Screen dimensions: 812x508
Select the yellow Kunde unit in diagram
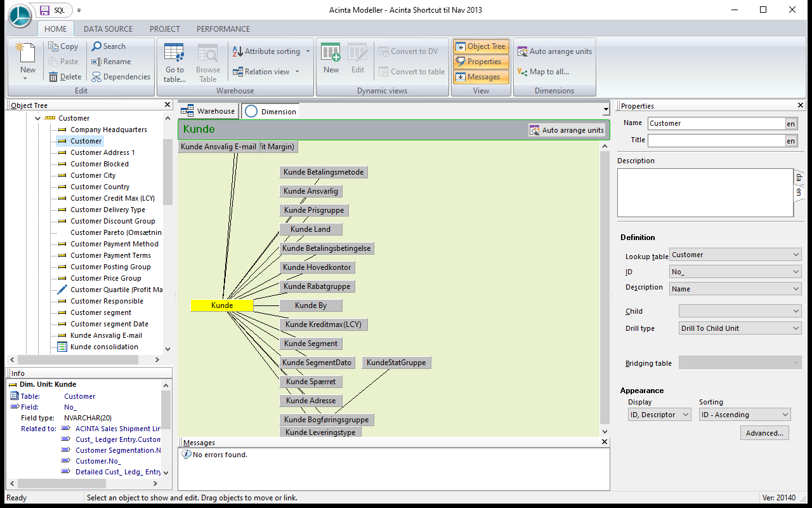[222, 305]
